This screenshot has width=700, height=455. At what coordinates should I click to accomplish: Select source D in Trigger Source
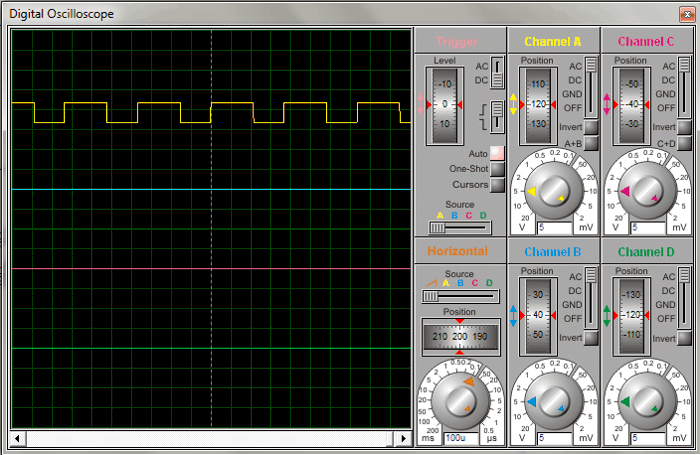pos(483,216)
